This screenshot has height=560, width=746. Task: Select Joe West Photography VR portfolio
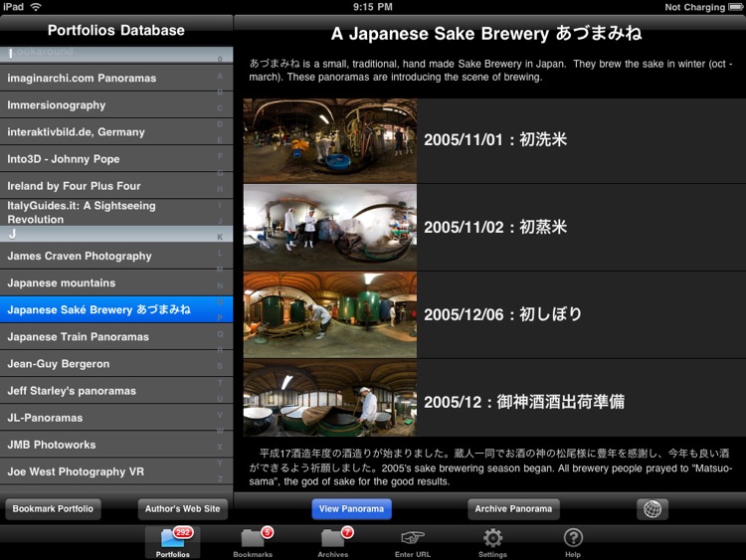tap(116, 471)
